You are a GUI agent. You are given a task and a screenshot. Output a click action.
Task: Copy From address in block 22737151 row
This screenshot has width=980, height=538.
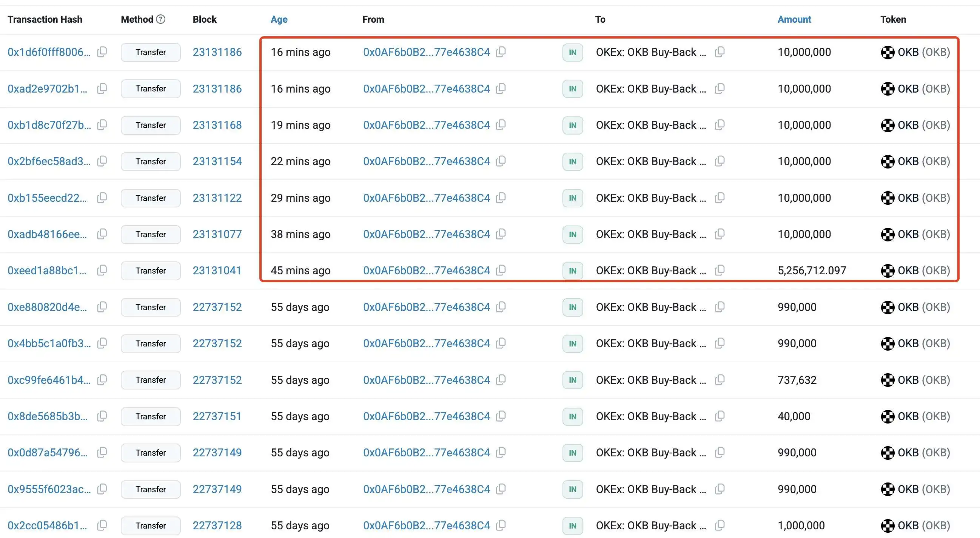click(501, 416)
